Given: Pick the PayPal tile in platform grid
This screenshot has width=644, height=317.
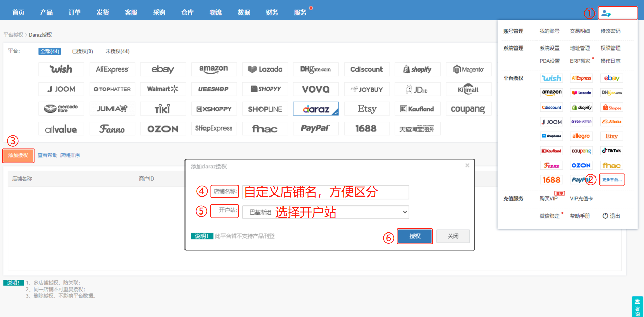Looking at the screenshot, I should [316, 129].
